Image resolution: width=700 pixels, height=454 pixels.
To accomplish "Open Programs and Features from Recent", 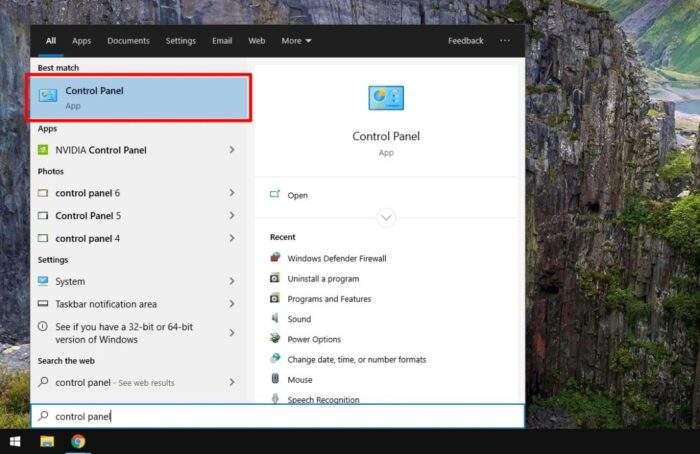I will point(329,299).
